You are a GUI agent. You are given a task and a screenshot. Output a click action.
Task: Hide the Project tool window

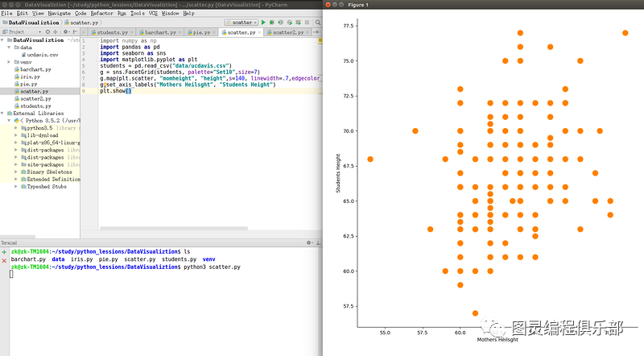point(75,31)
